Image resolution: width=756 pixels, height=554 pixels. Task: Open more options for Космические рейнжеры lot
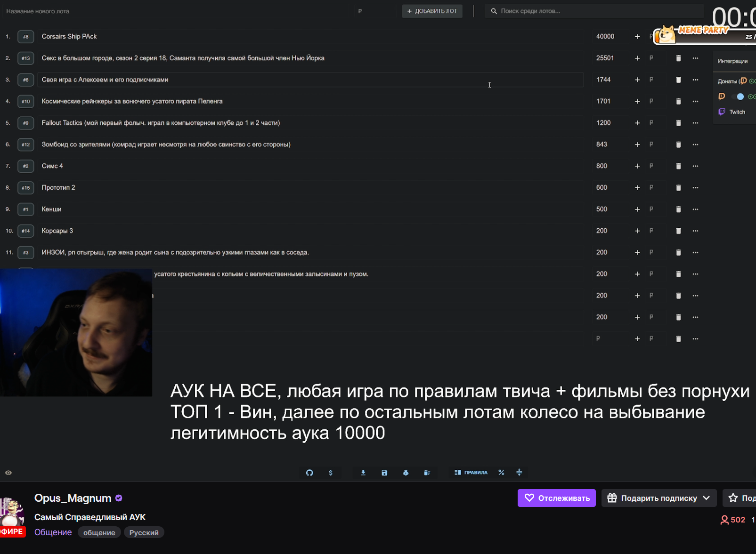tap(695, 102)
